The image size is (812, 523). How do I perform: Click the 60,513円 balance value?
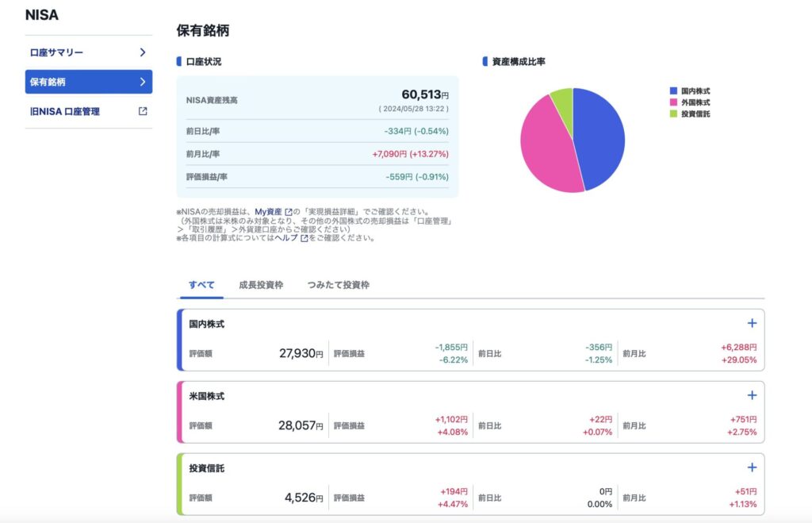(425, 95)
